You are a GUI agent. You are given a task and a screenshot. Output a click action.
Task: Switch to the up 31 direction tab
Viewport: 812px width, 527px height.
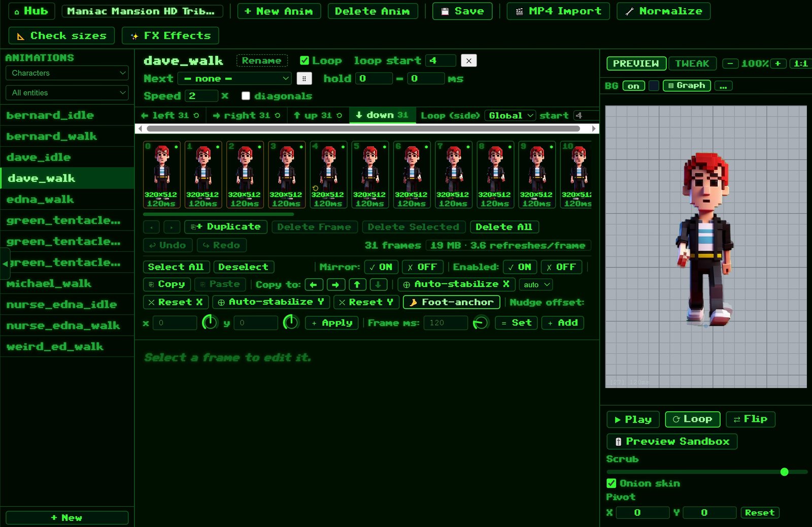[x=318, y=116]
